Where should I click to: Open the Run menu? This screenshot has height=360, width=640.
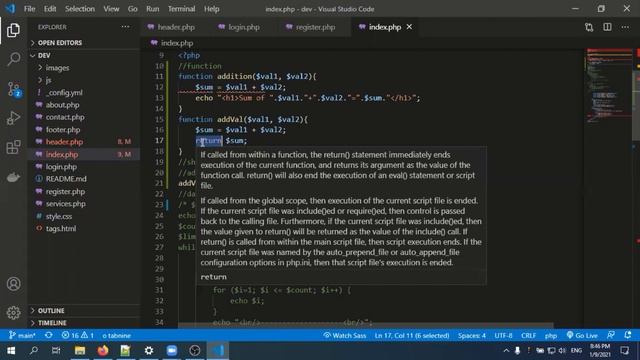pos(153,9)
